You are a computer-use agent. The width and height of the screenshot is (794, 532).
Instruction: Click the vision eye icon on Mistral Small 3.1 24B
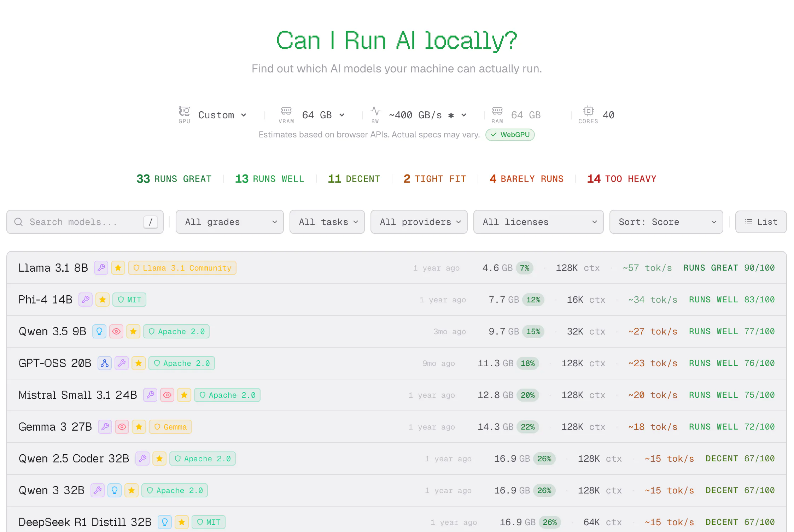pos(167,395)
